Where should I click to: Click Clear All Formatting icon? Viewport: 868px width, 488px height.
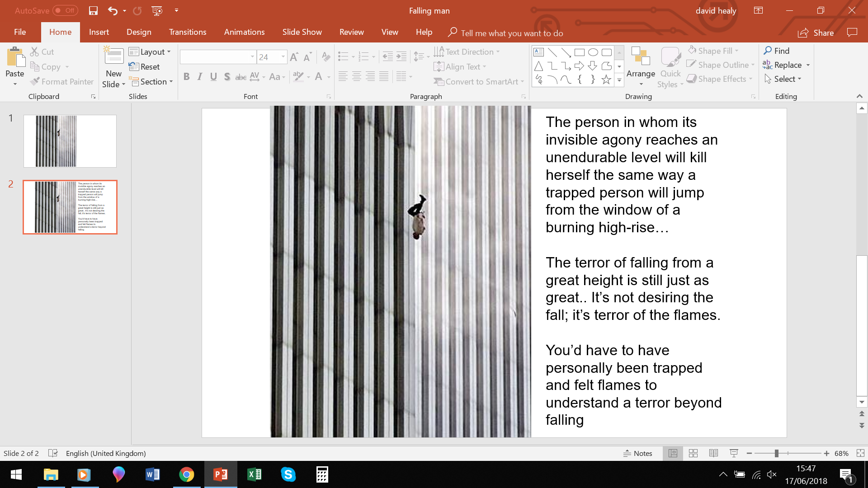(326, 57)
